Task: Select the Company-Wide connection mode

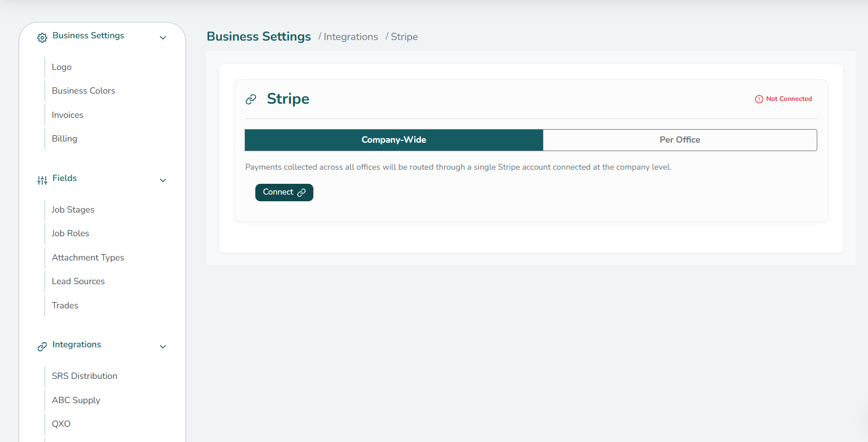Action: pyautogui.click(x=393, y=140)
